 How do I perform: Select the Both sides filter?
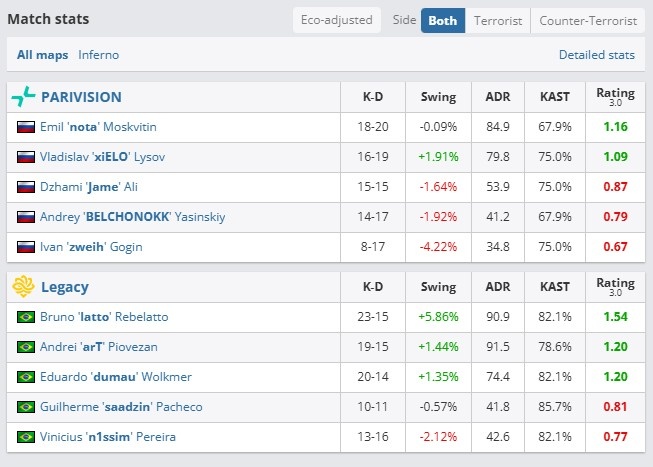point(443,20)
